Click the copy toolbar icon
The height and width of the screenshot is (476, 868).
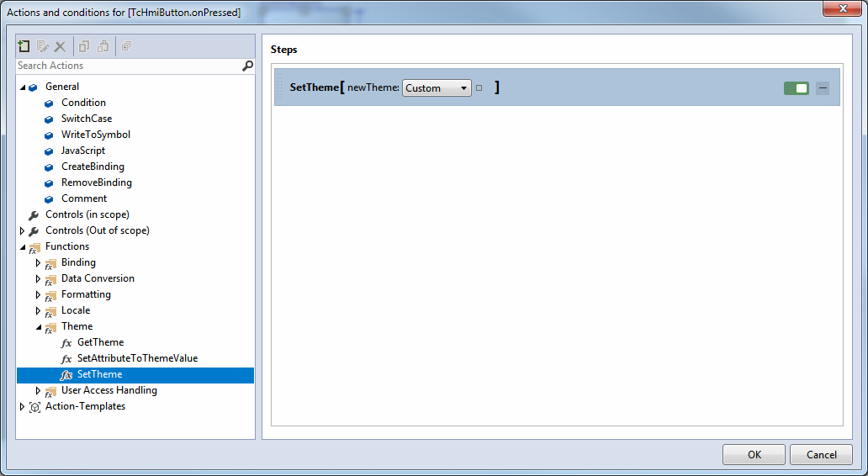pyautogui.click(x=83, y=46)
